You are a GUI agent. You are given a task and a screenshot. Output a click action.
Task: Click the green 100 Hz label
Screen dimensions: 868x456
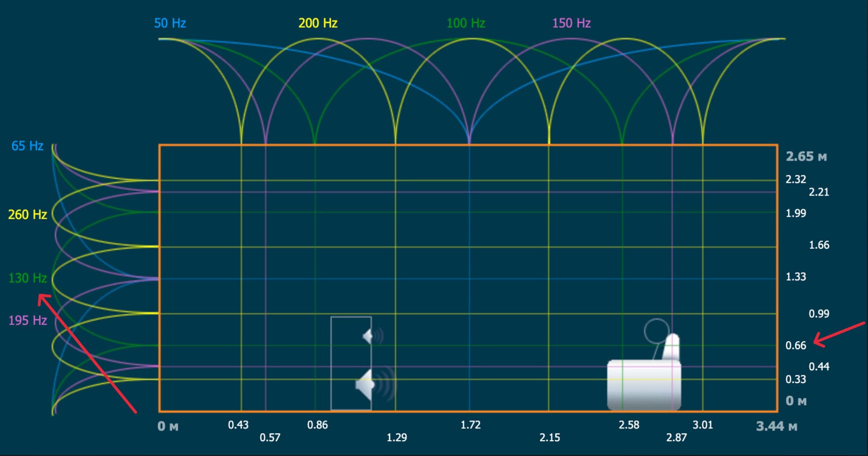465,23
